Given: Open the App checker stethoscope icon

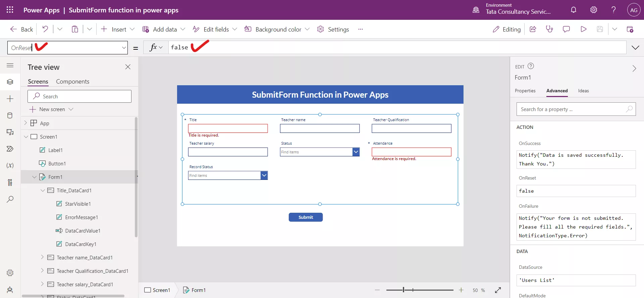Looking at the screenshot, I should [x=549, y=29].
